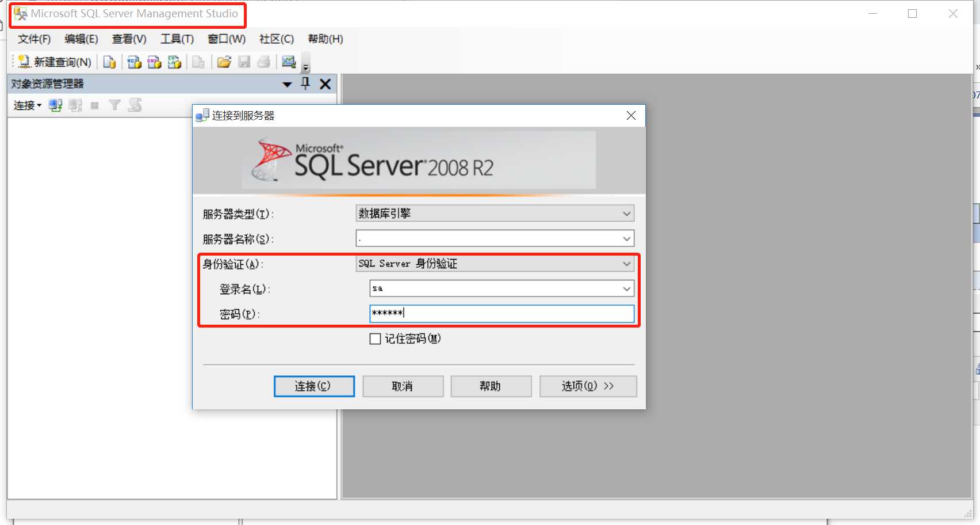Expand the 登录名 combo box arrow
Image resolution: width=980 pixels, height=525 pixels.
(627, 288)
